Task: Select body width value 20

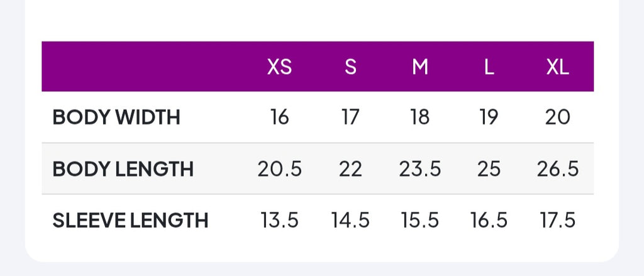Action: [x=558, y=118]
